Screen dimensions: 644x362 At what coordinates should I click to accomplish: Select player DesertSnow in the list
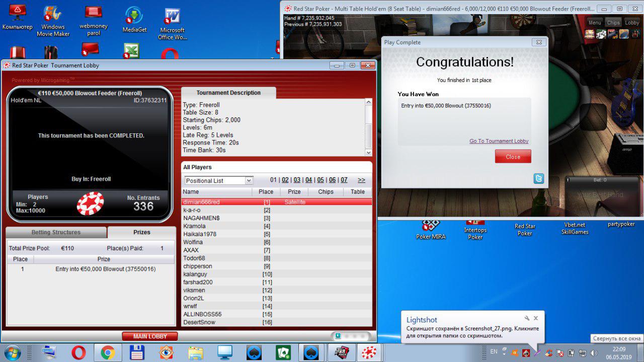click(277, 322)
